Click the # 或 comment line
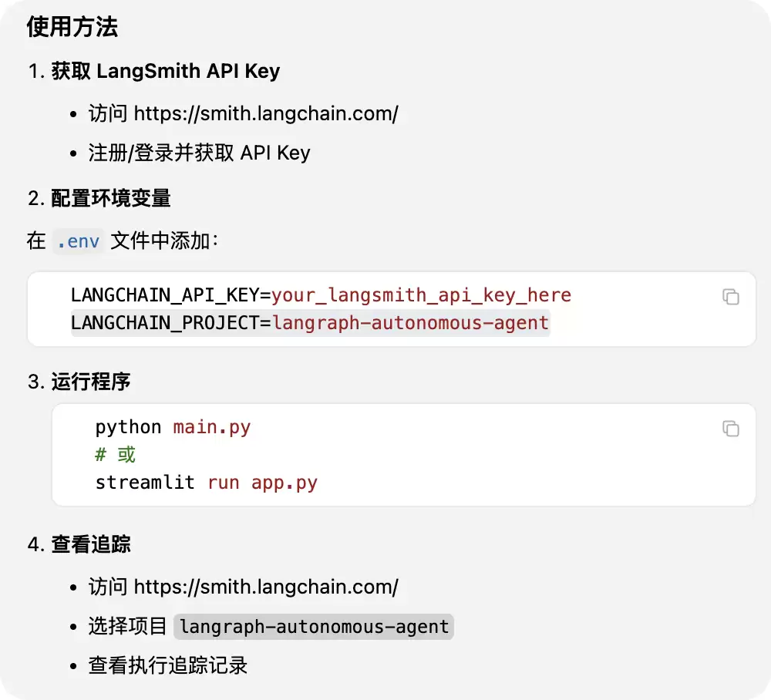 click(115, 455)
